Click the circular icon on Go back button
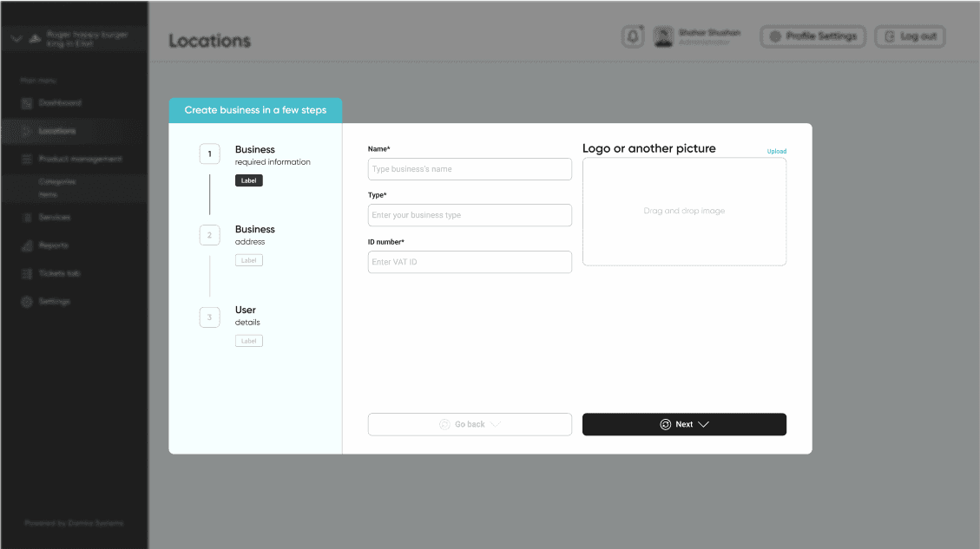 coord(444,424)
